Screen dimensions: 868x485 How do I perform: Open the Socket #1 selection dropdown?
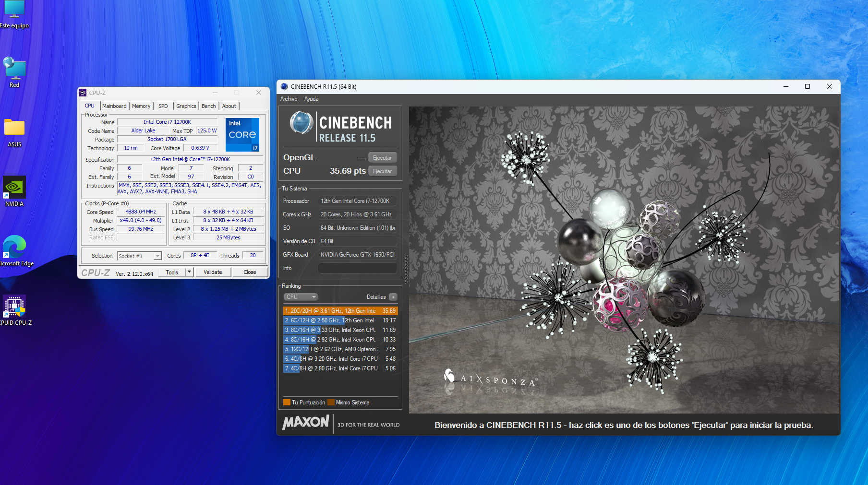tap(139, 256)
